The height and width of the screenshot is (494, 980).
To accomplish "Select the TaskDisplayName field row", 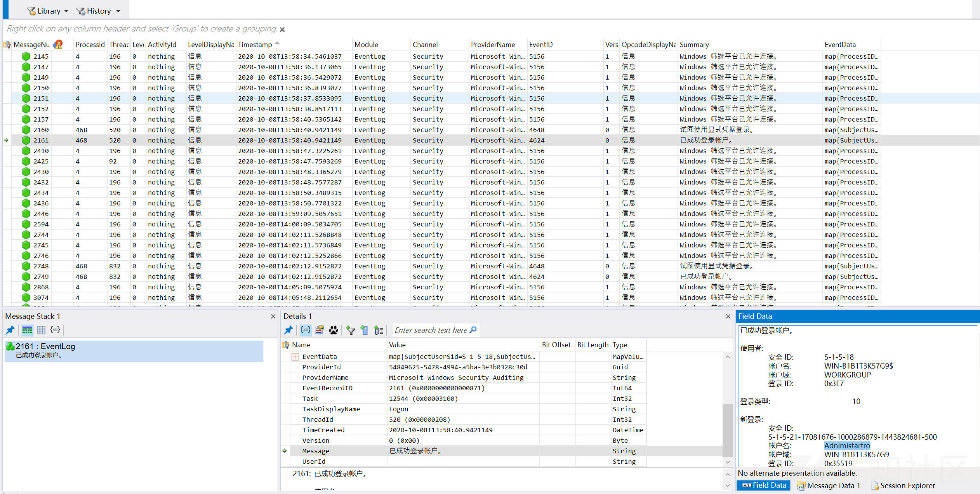I will click(464, 409).
